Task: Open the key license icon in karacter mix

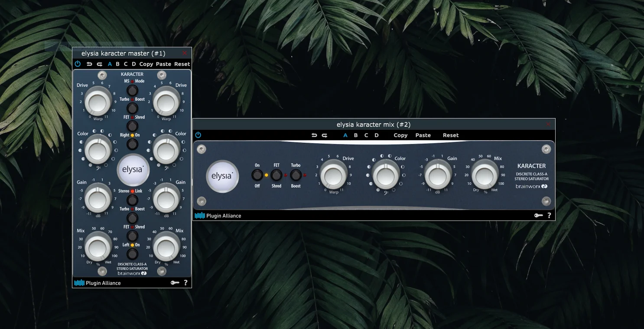Action: (539, 215)
